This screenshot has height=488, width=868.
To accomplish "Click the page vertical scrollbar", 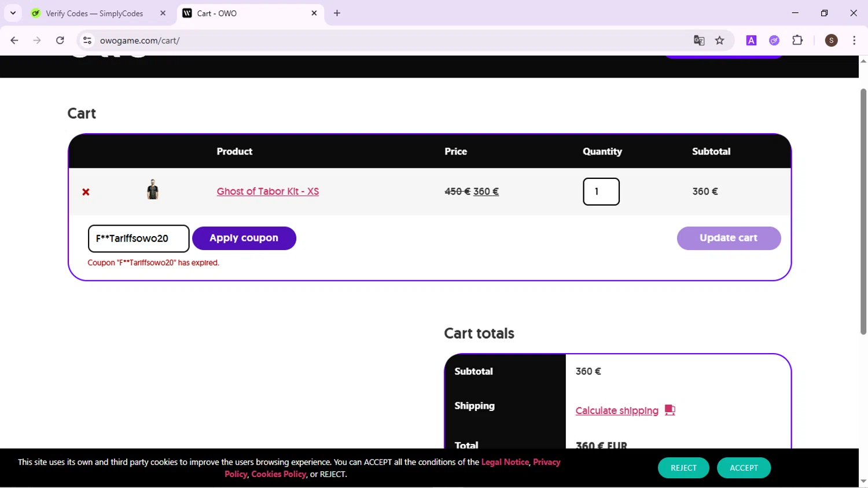I will pyautogui.click(x=863, y=211).
